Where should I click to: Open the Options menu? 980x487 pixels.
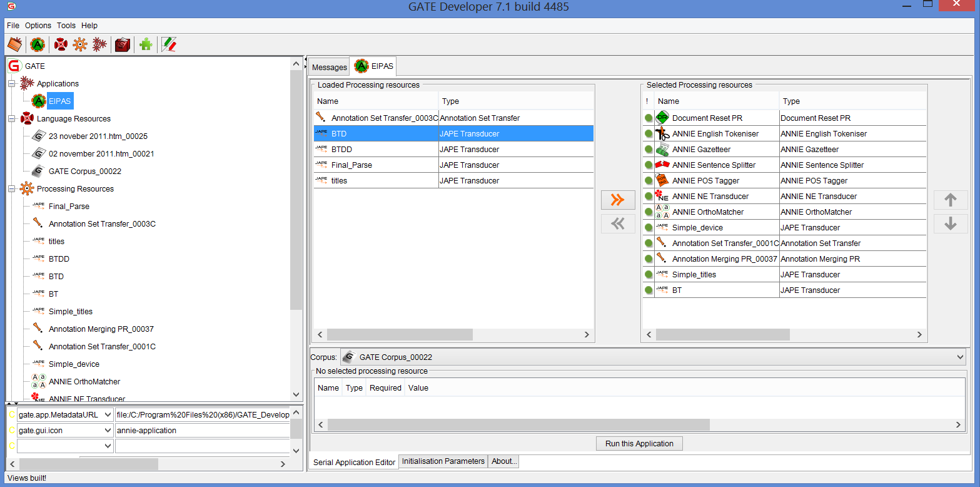coord(38,26)
